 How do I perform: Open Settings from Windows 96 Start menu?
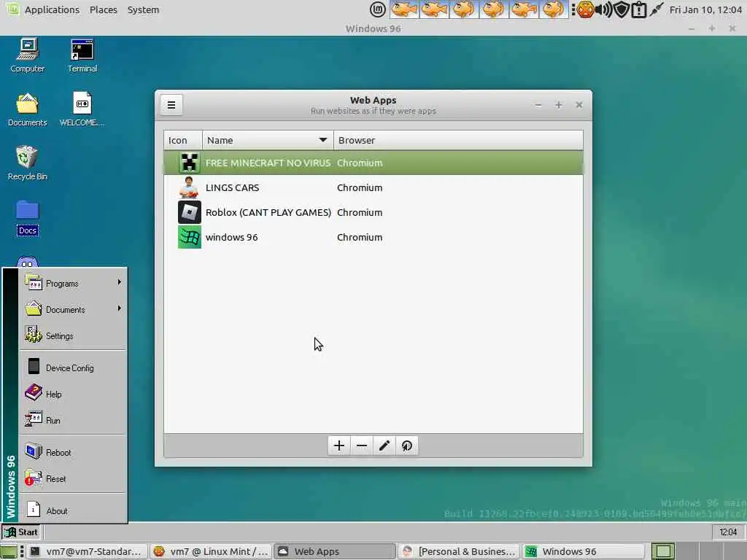pyautogui.click(x=72, y=335)
